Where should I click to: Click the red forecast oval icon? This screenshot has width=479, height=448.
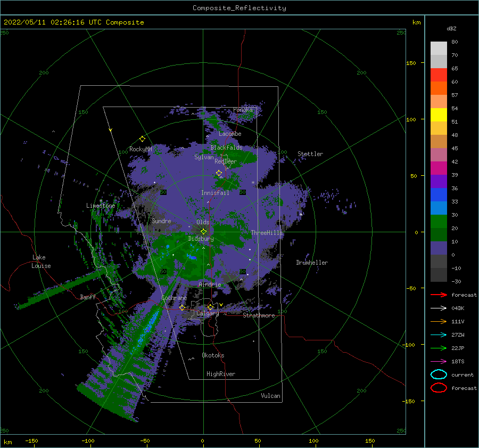point(439,388)
